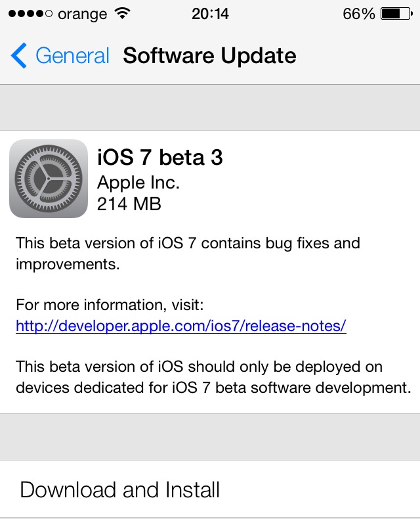
Task: Tap the Wi-Fi status icon
Action: coord(122,14)
